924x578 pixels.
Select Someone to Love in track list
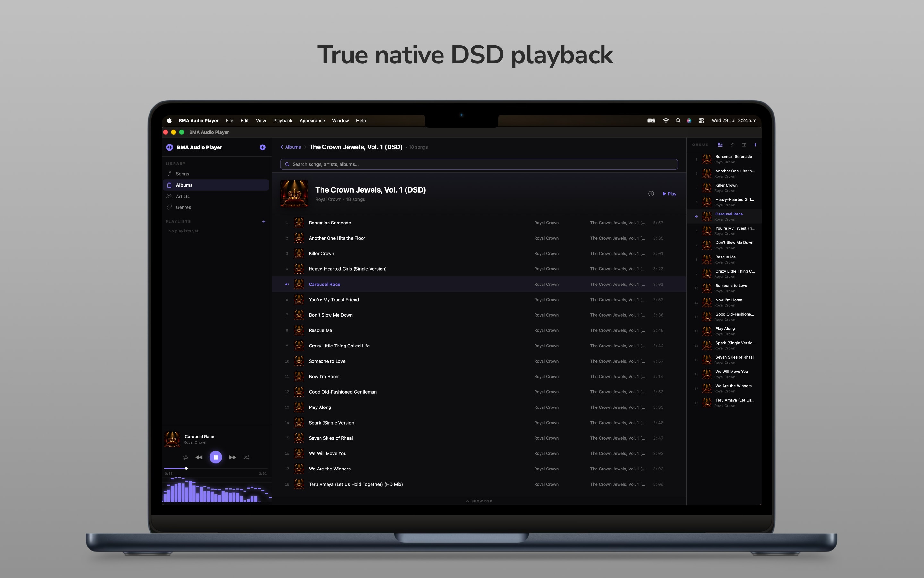tap(479, 361)
